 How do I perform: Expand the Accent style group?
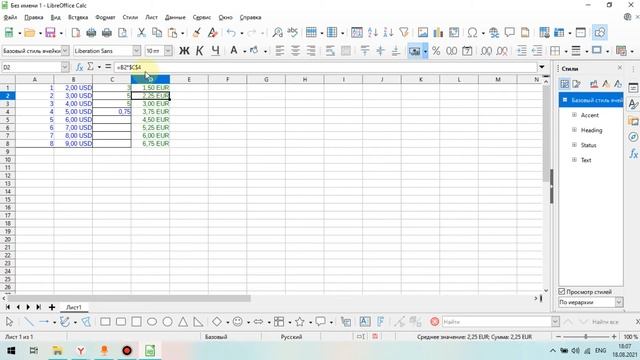point(574,115)
